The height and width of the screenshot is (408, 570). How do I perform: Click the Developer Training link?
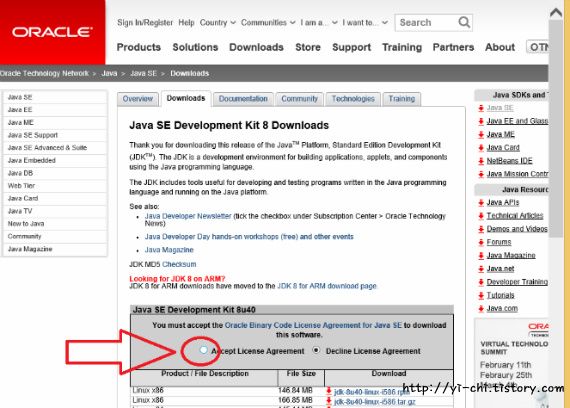pyautogui.click(x=517, y=282)
